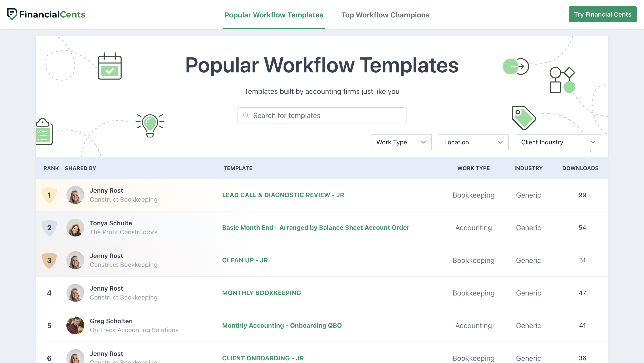Click Greg Scholten profile picture
The image size is (644, 363).
click(75, 325)
